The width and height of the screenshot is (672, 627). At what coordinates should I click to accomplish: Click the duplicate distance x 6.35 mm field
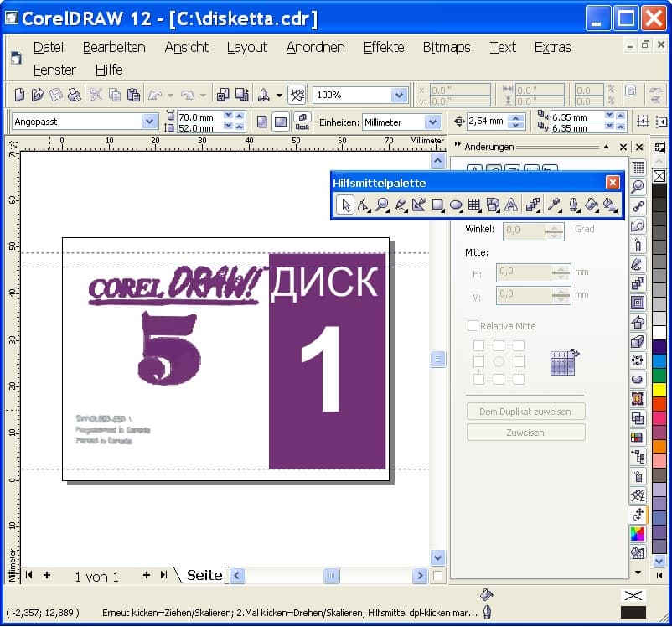coord(577,117)
